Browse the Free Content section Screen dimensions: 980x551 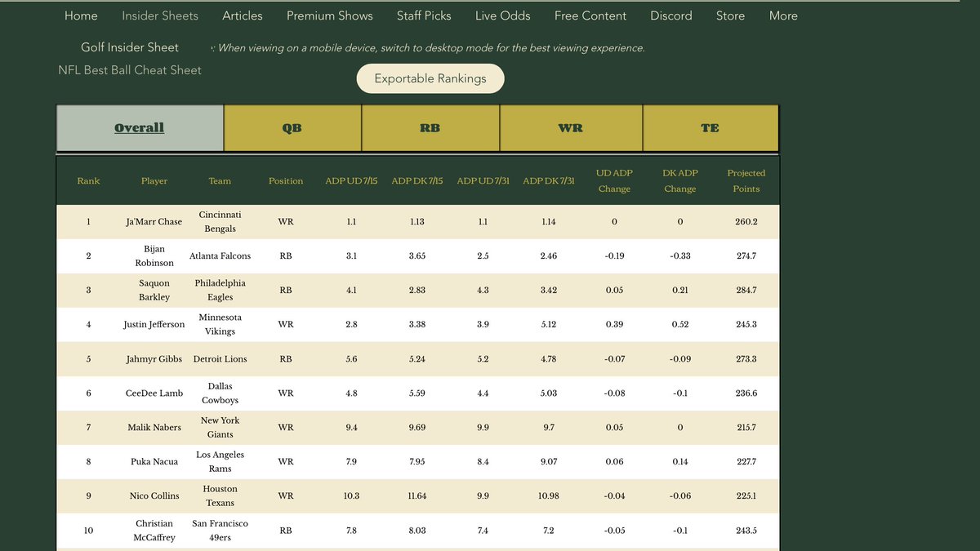pyautogui.click(x=590, y=15)
